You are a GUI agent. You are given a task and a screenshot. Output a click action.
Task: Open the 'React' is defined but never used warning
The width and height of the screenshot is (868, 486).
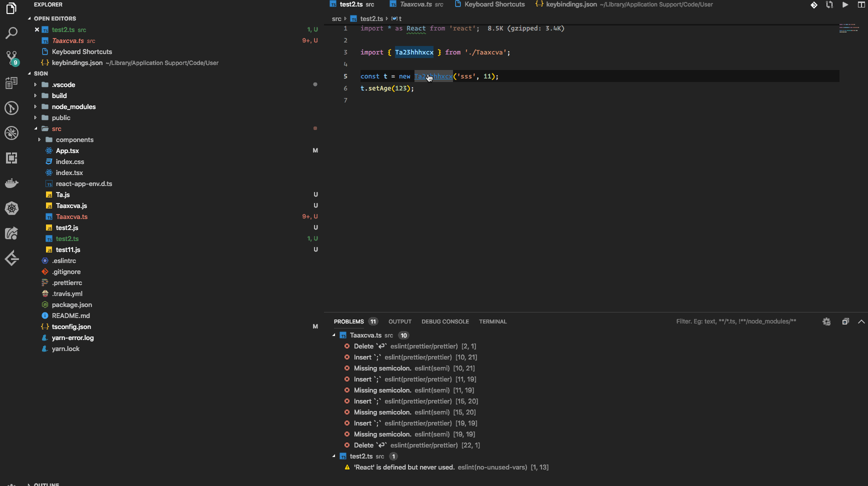[x=404, y=467]
